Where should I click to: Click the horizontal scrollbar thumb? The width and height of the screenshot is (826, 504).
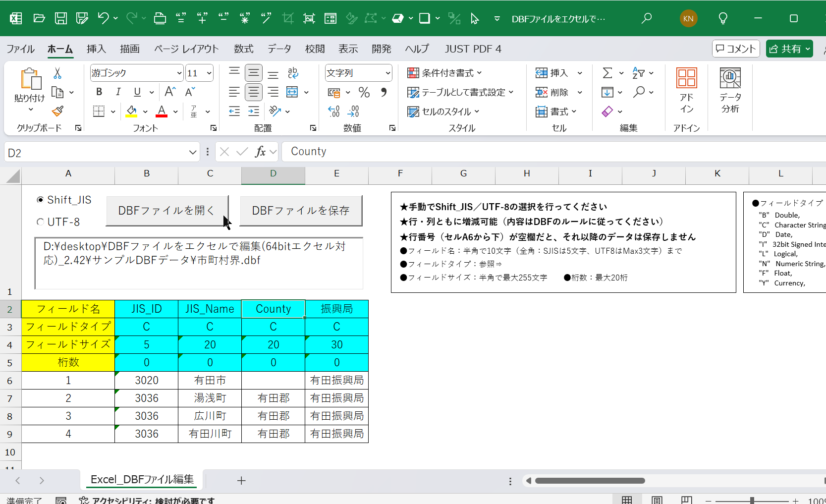(590, 481)
